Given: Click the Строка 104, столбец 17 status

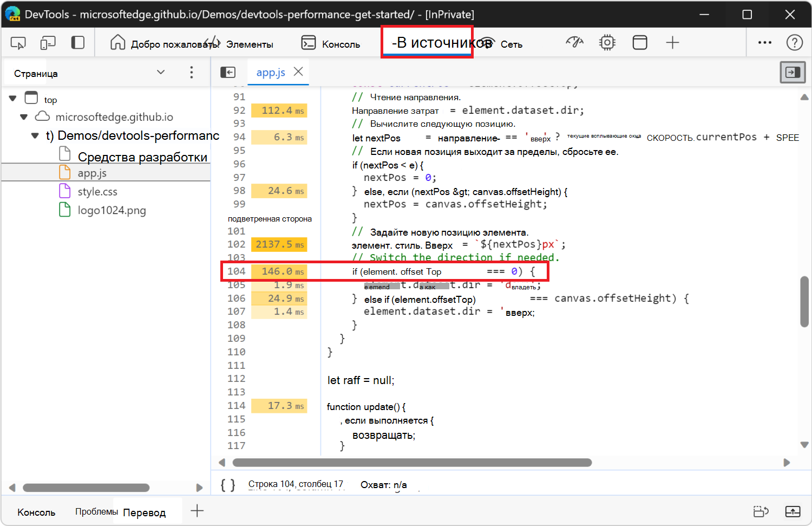Looking at the screenshot, I should (296, 484).
